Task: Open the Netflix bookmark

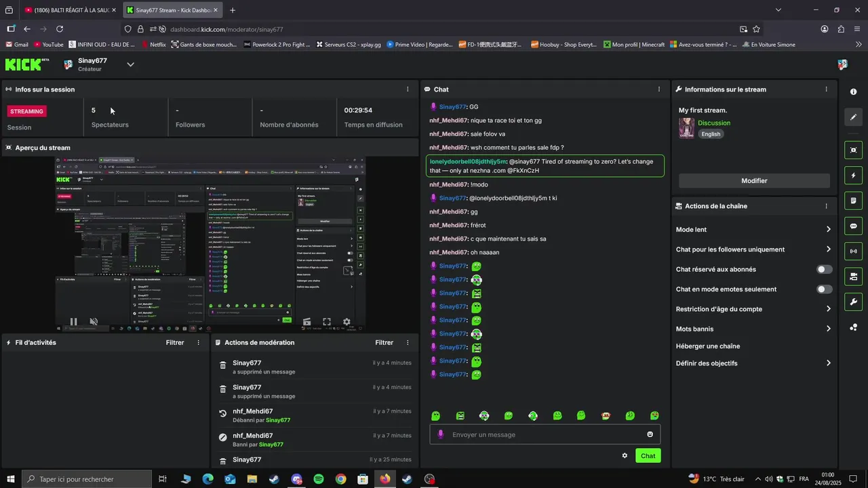Action: point(153,45)
